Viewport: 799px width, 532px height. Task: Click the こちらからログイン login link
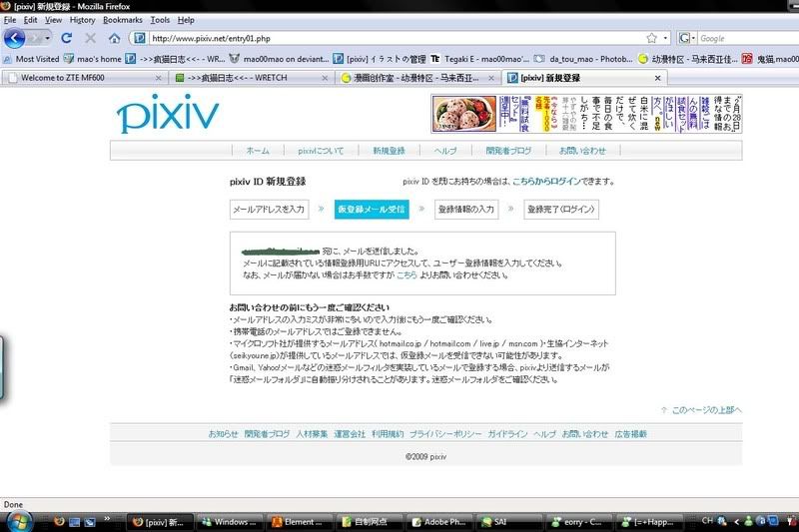click(x=546, y=182)
